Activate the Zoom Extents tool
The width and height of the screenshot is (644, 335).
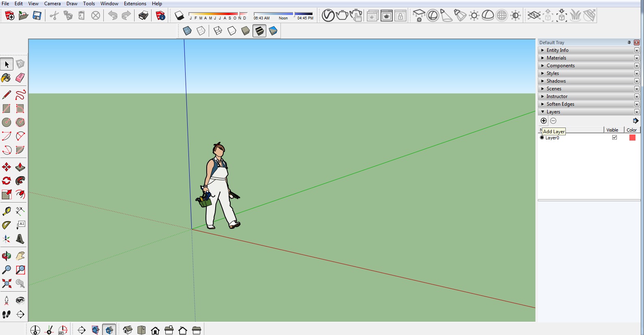pyautogui.click(x=6, y=284)
